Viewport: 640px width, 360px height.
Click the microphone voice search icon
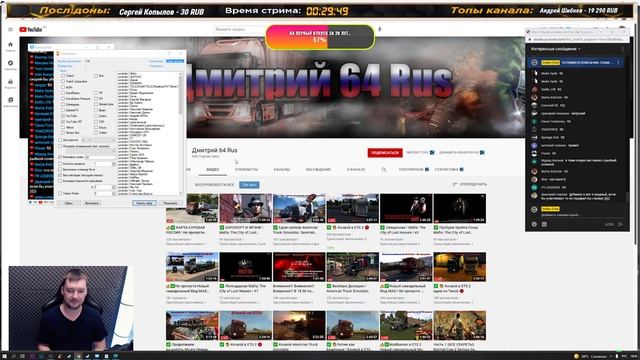click(380, 29)
